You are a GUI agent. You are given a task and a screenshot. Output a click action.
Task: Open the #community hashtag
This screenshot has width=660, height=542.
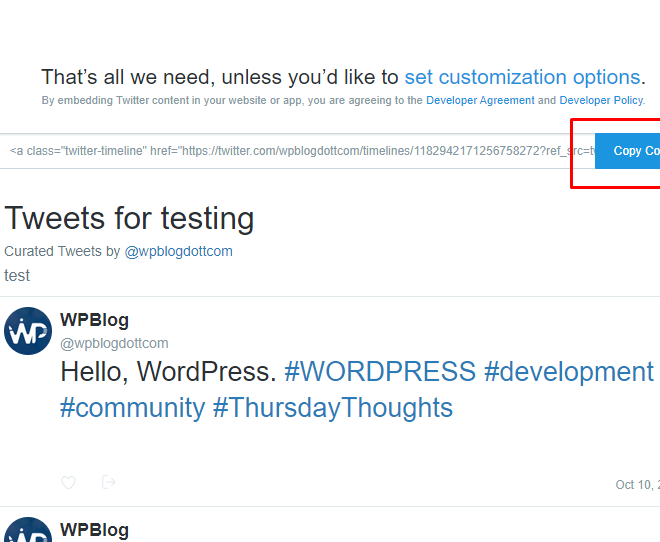pos(133,408)
